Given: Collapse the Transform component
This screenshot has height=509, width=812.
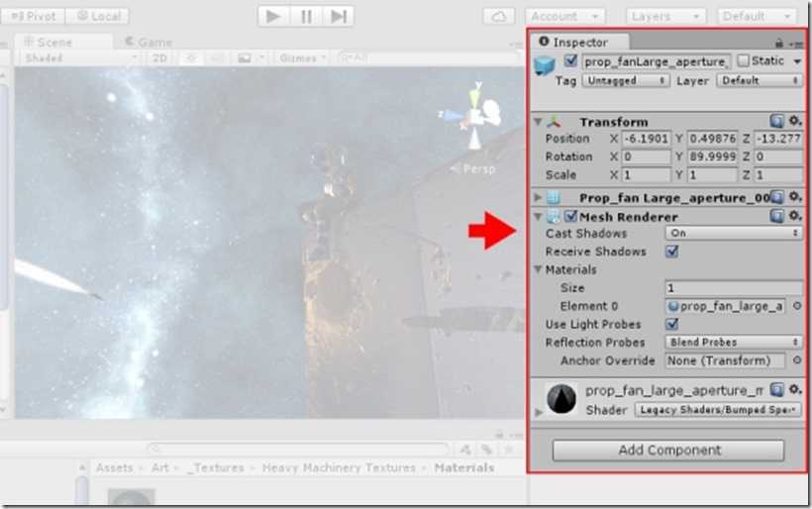Looking at the screenshot, I should click(538, 122).
